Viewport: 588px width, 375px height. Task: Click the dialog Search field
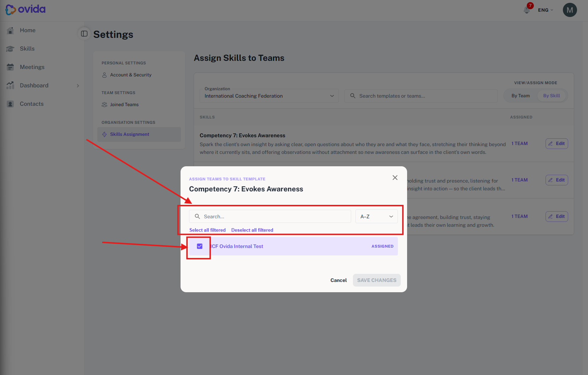tap(270, 217)
